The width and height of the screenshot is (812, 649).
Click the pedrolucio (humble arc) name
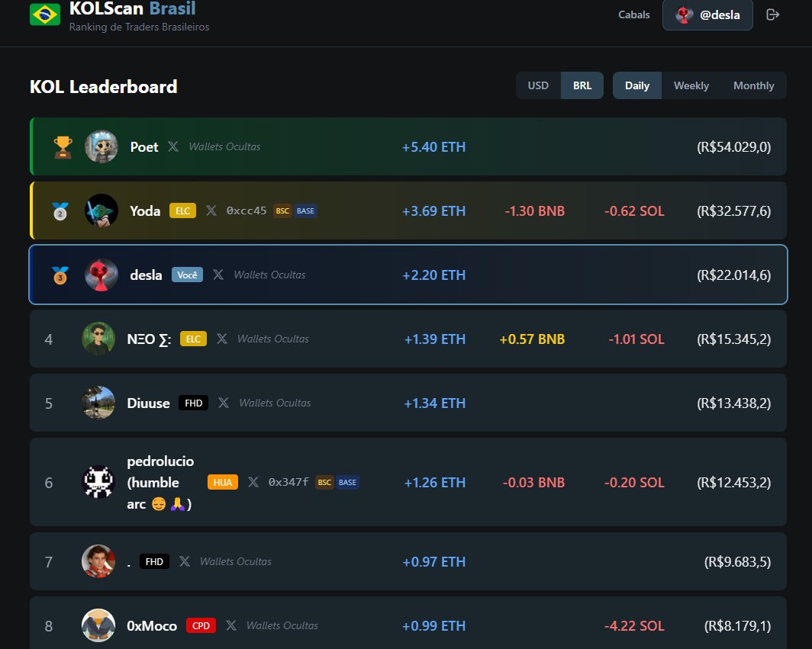click(160, 482)
